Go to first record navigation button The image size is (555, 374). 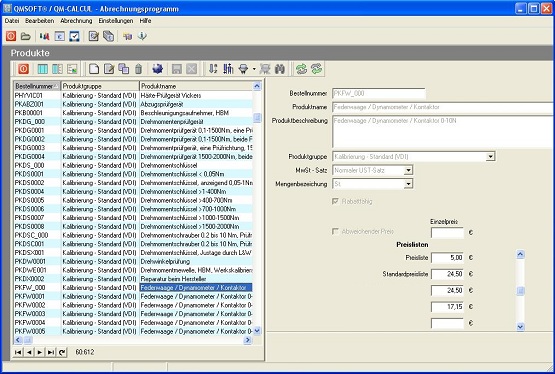click(x=18, y=352)
